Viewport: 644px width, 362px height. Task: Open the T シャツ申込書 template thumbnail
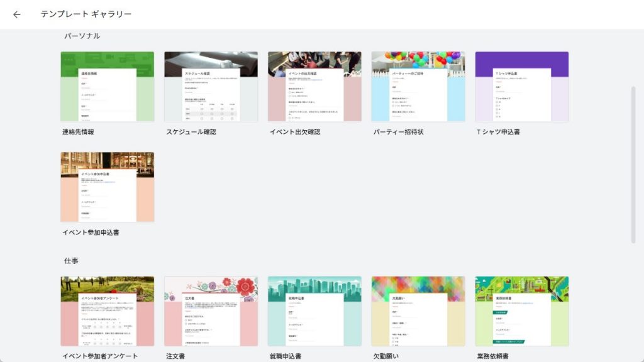point(522,87)
